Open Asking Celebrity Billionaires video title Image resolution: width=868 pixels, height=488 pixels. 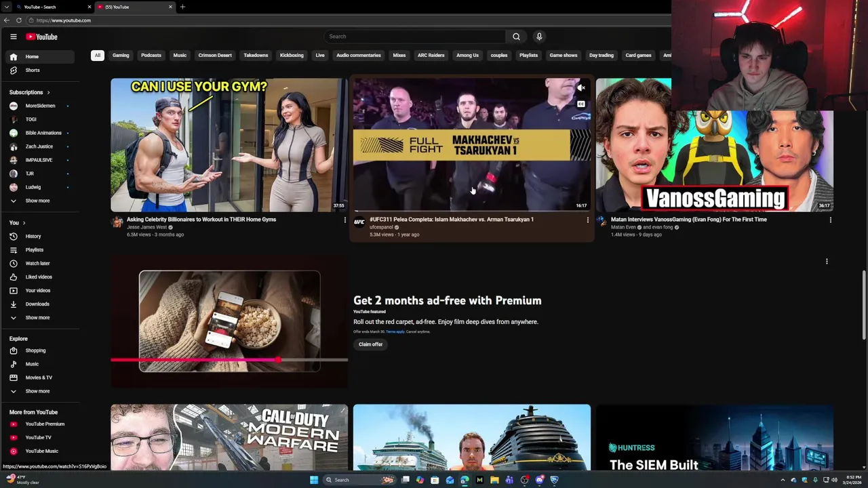click(x=201, y=220)
